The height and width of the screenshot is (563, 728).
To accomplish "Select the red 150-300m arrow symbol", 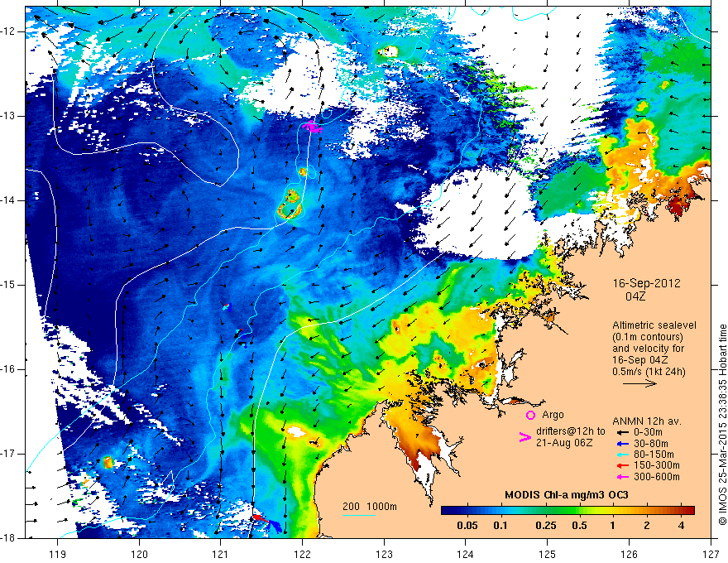I will [x=623, y=466].
